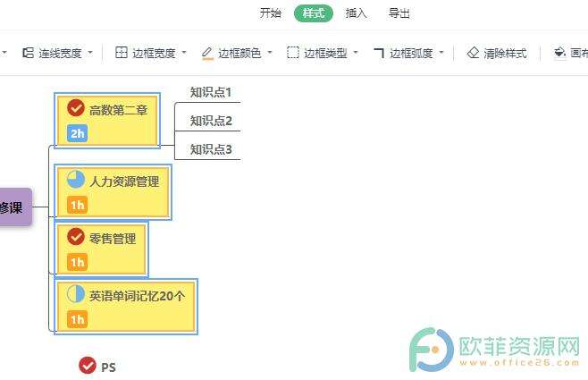
Task: Toggle the red checkmark on 高数第二章
Action: tap(76, 108)
